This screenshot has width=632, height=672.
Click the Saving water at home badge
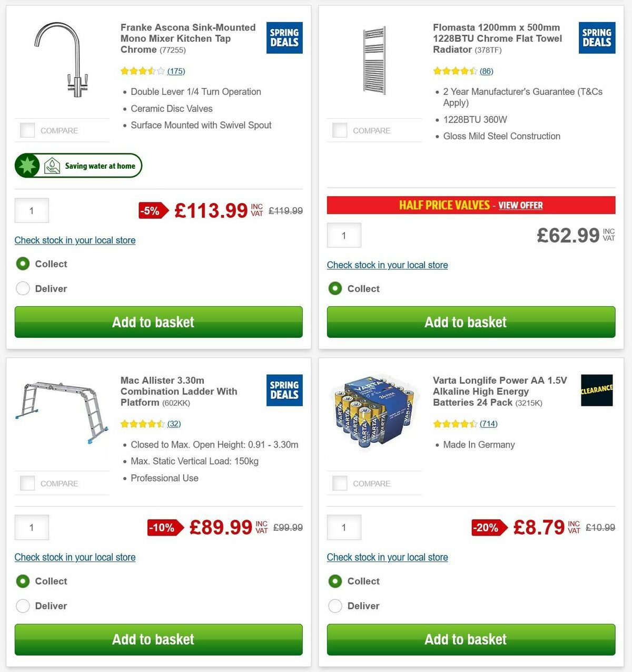[77, 165]
